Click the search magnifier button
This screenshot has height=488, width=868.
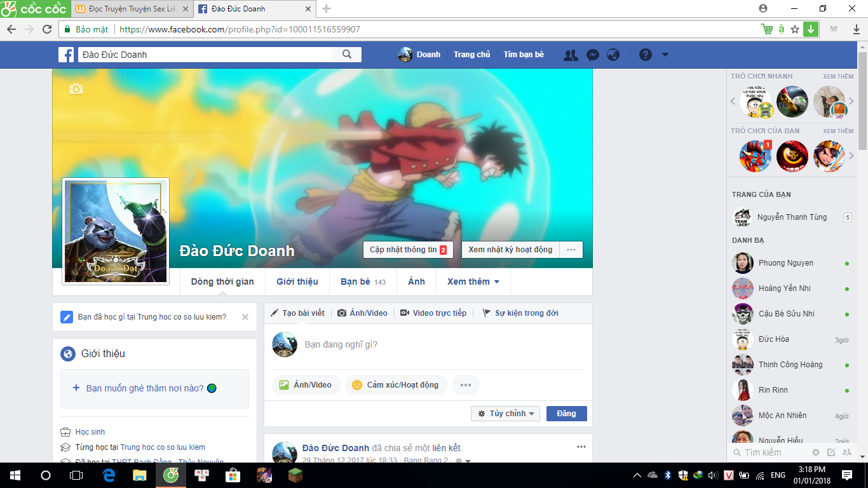[x=347, y=55]
